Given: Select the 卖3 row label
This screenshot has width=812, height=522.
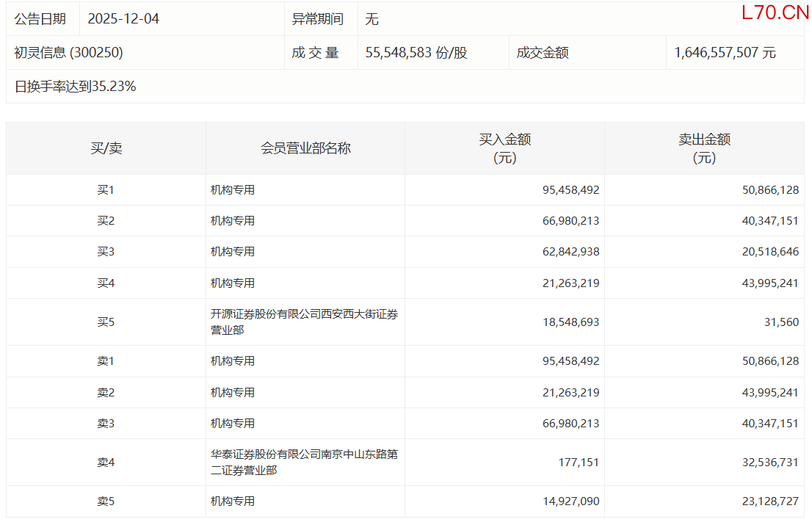Looking at the screenshot, I should tap(106, 424).
